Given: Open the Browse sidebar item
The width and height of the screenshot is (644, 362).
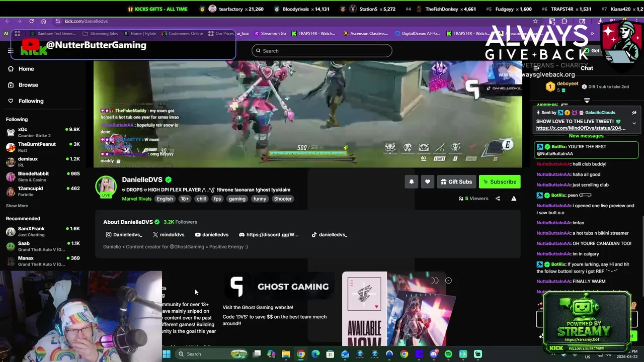Looking at the screenshot, I should [x=28, y=85].
